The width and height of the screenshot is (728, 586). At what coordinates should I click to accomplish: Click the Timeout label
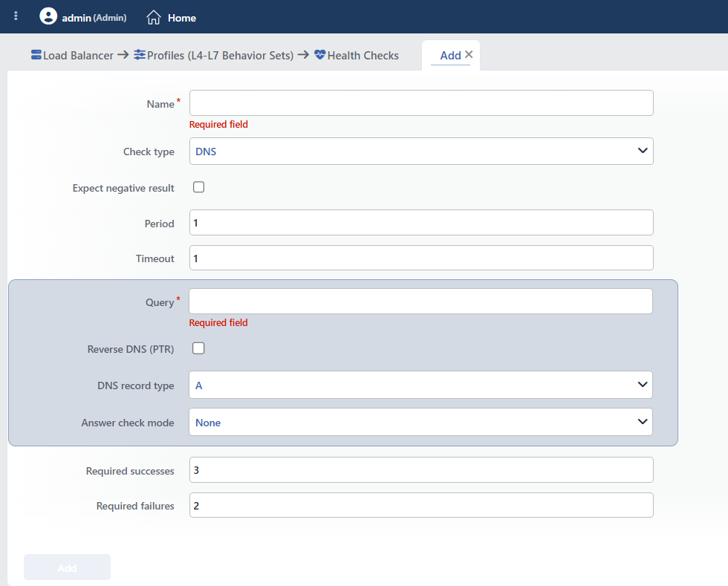[x=155, y=258]
